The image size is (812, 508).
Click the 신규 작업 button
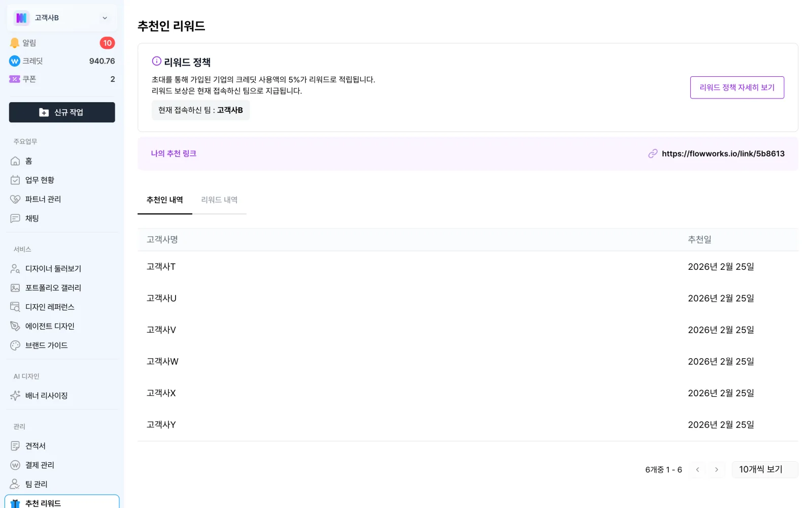[x=62, y=112]
